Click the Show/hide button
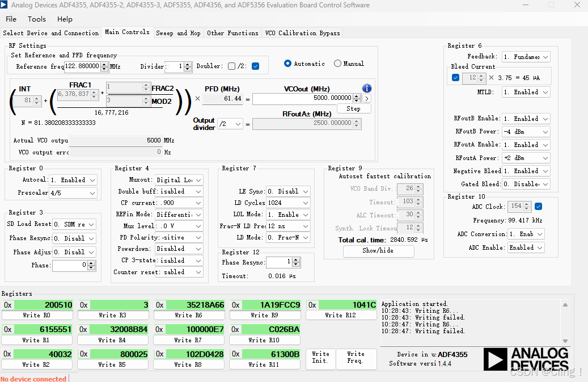The width and height of the screenshot is (588, 382). (378, 251)
